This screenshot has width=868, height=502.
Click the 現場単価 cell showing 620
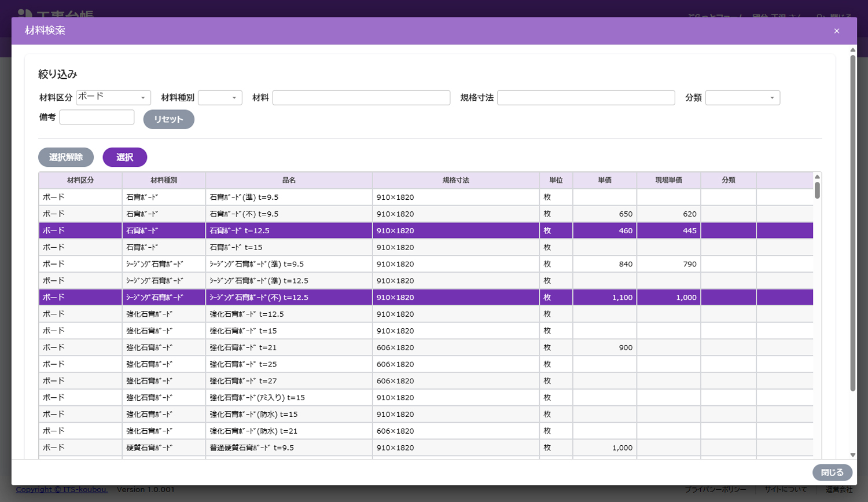tap(668, 214)
